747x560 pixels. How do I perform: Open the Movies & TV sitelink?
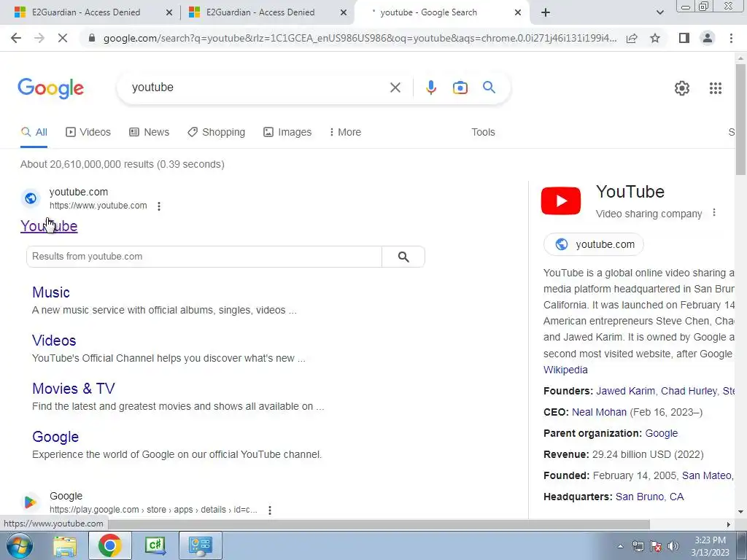tap(74, 389)
